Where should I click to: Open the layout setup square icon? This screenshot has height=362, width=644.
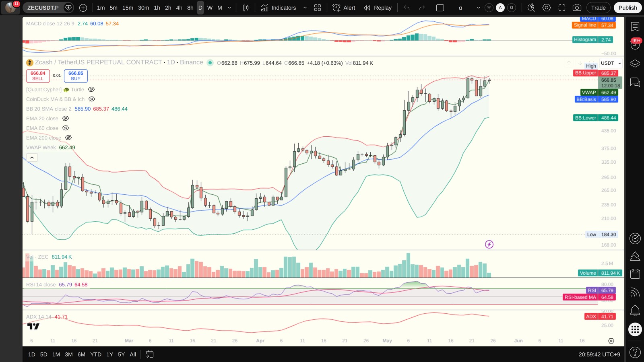(x=440, y=8)
